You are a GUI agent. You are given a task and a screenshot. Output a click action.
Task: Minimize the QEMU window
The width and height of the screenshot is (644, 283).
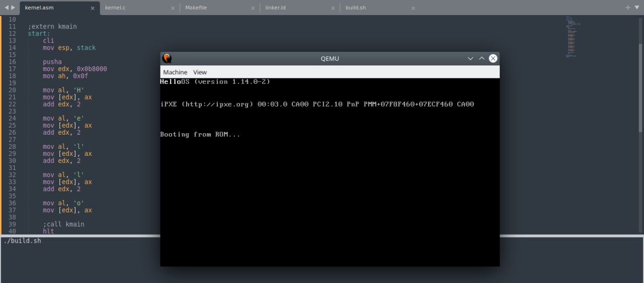click(x=470, y=58)
